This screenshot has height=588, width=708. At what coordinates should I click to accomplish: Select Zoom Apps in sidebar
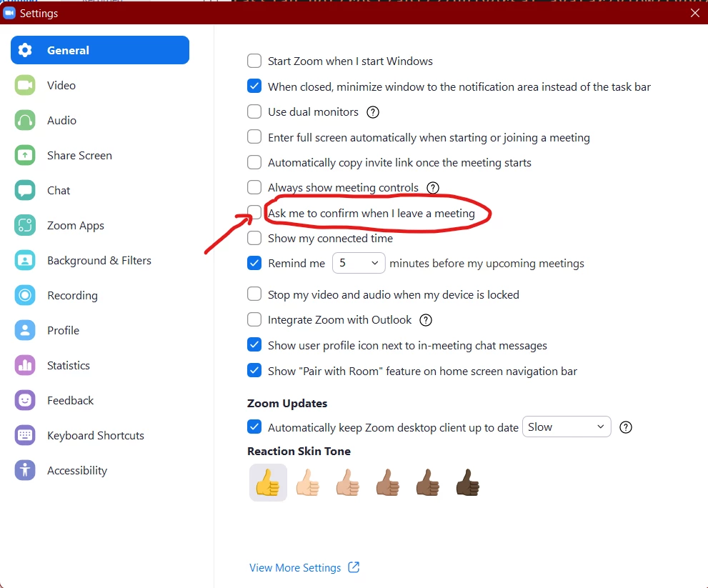click(100, 225)
